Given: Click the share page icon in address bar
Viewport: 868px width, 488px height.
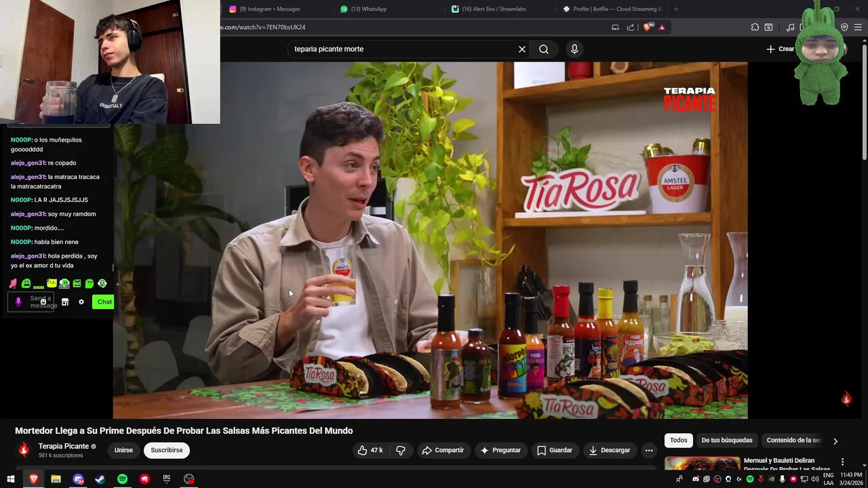Looking at the screenshot, I should tap(631, 27).
